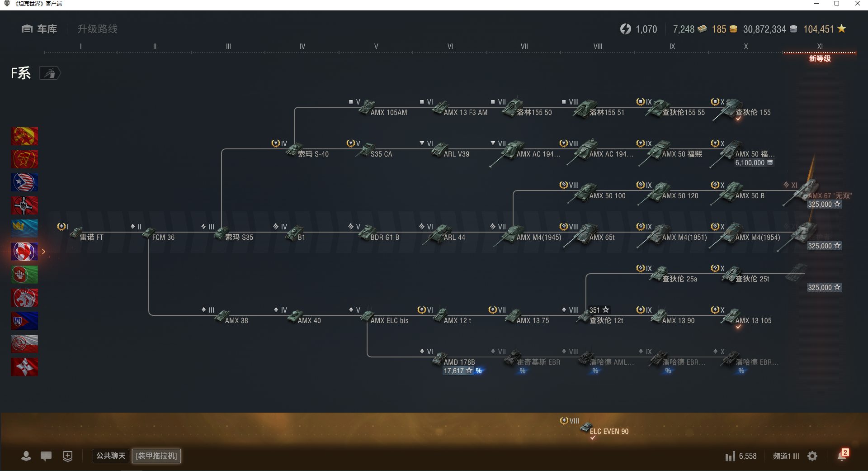Click the 7,248 bonds balance

[690, 29]
